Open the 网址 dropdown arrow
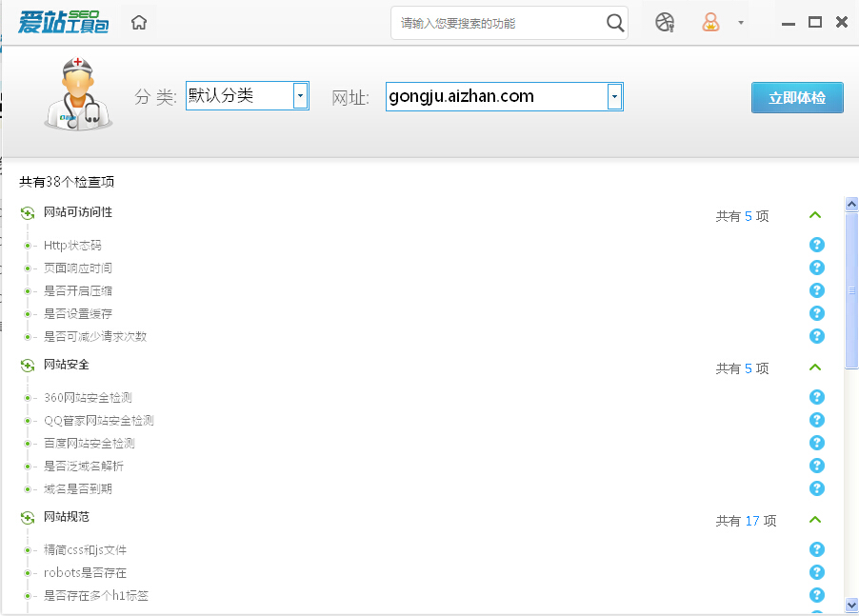The height and width of the screenshot is (616, 859). click(614, 96)
